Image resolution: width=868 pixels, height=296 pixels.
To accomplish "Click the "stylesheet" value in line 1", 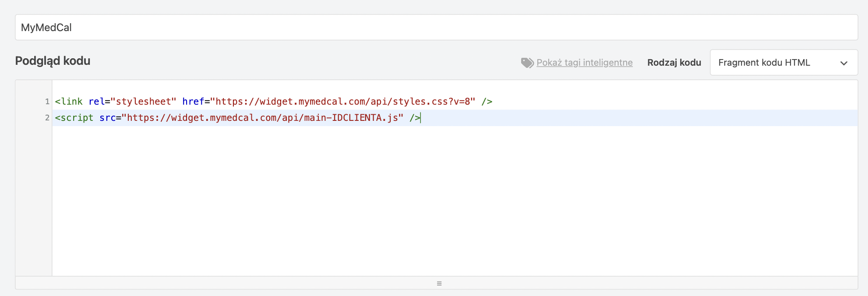I will tap(143, 102).
